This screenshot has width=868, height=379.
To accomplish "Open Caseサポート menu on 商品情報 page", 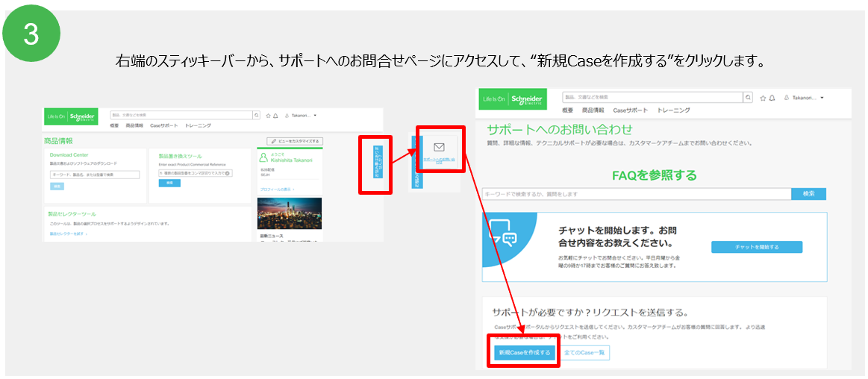I will (x=164, y=126).
